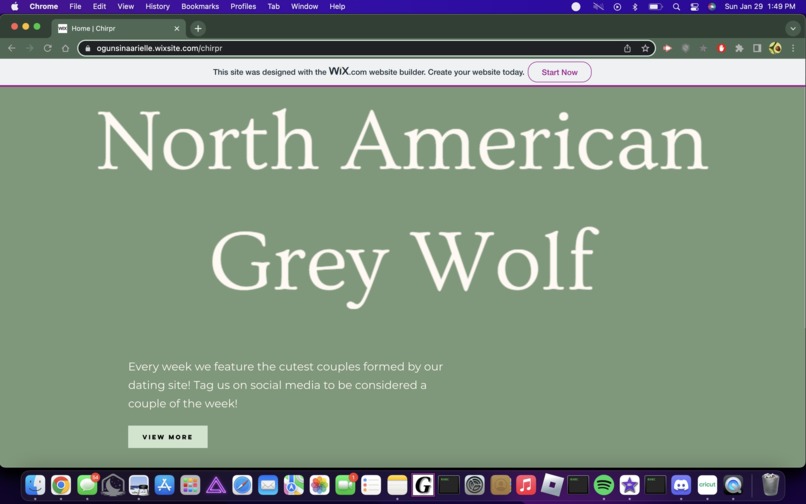Open the Edit menu
Image resolution: width=806 pixels, height=504 pixels.
tap(99, 7)
